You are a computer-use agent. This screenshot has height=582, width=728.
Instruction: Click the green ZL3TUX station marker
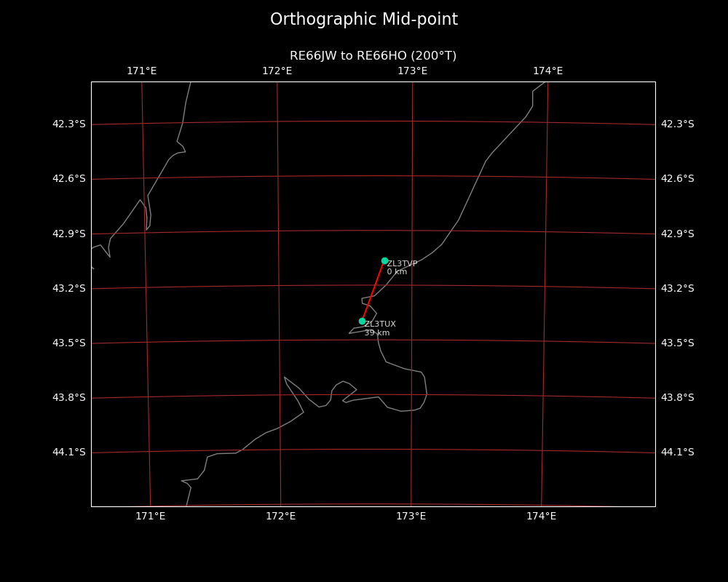(x=362, y=321)
